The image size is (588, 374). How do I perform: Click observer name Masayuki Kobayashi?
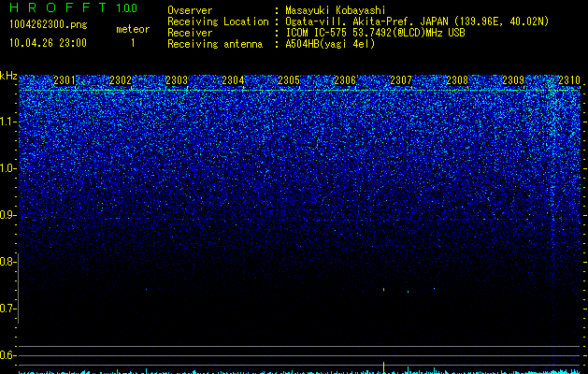coord(336,10)
